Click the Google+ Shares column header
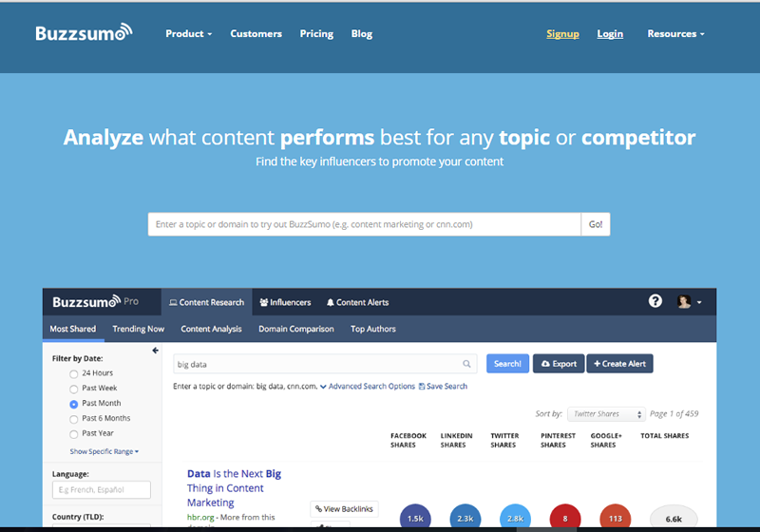The image size is (760, 532). point(606,440)
